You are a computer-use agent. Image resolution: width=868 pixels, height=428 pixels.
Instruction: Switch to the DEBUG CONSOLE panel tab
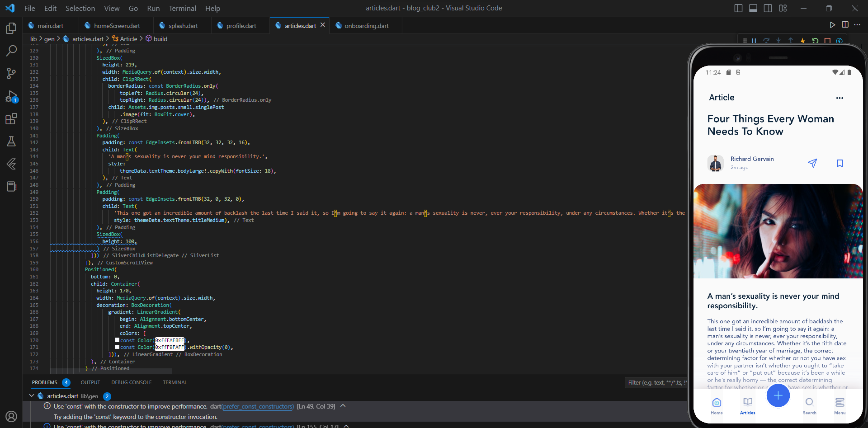pos(132,382)
